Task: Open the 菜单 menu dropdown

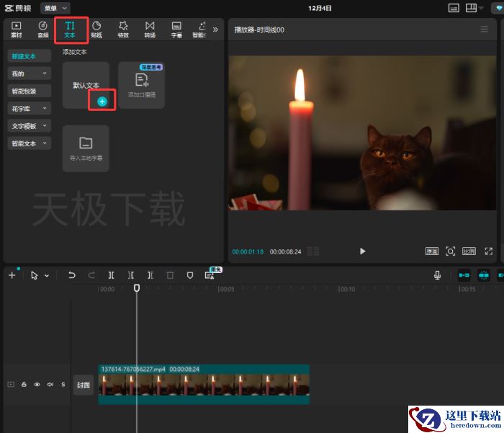Action: 55,8
